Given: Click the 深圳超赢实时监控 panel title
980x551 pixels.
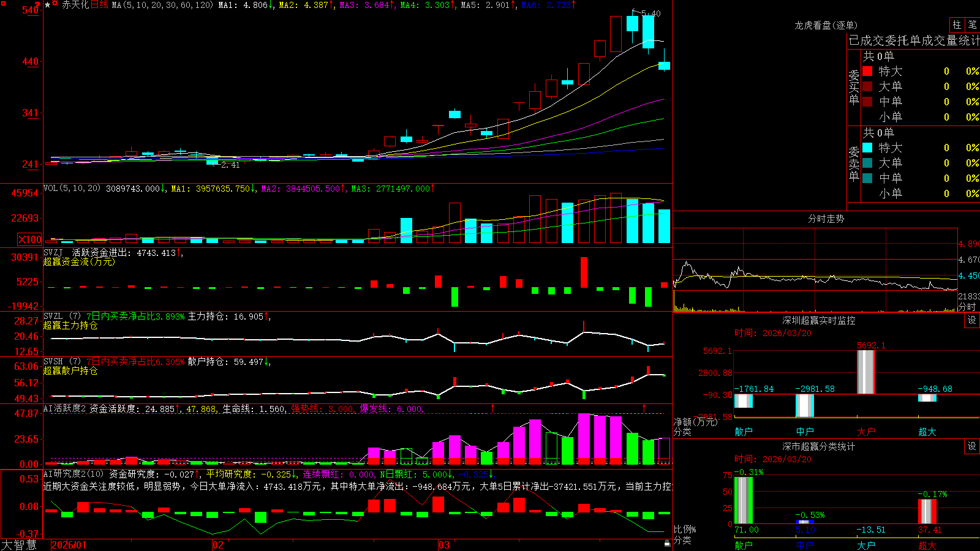Looking at the screenshot, I should (x=818, y=320).
